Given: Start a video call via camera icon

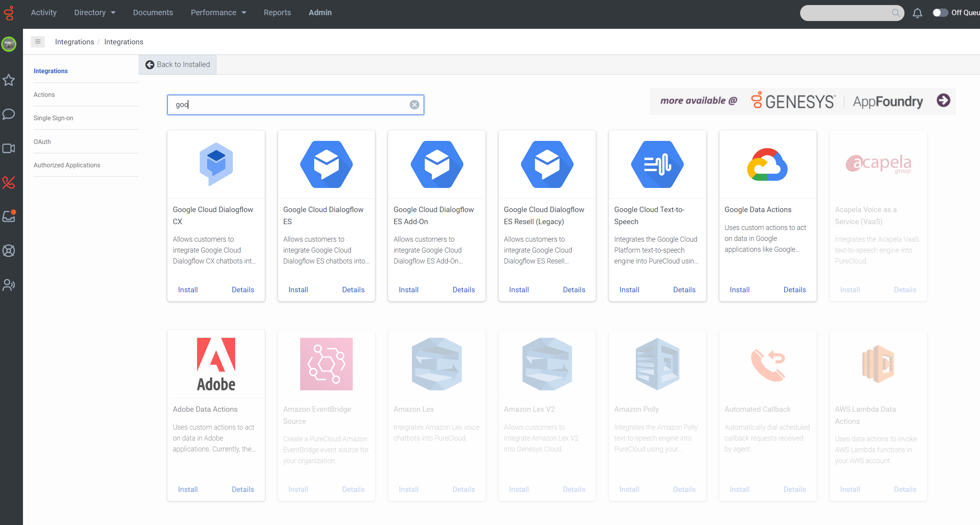Looking at the screenshot, I should point(9,148).
